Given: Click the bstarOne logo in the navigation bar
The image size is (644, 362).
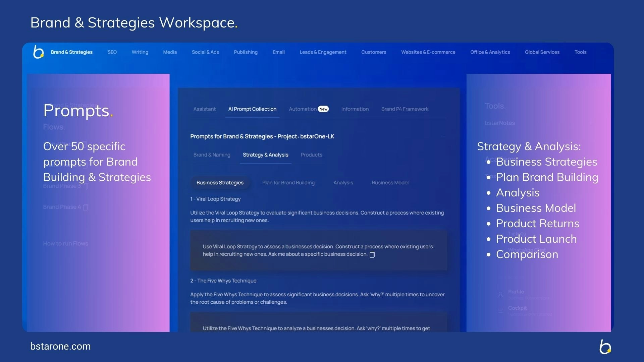Looking at the screenshot, I should coord(39,52).
